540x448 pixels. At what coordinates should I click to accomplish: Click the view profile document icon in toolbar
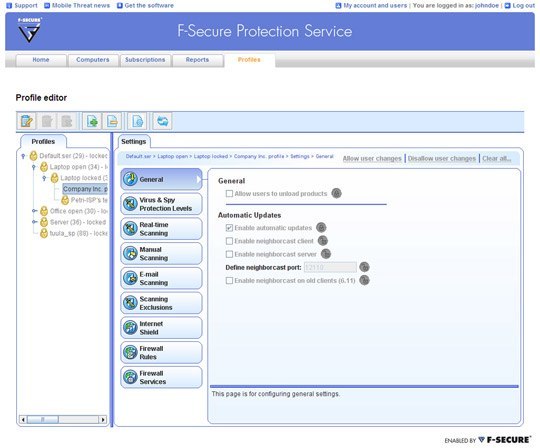[137, 121]
